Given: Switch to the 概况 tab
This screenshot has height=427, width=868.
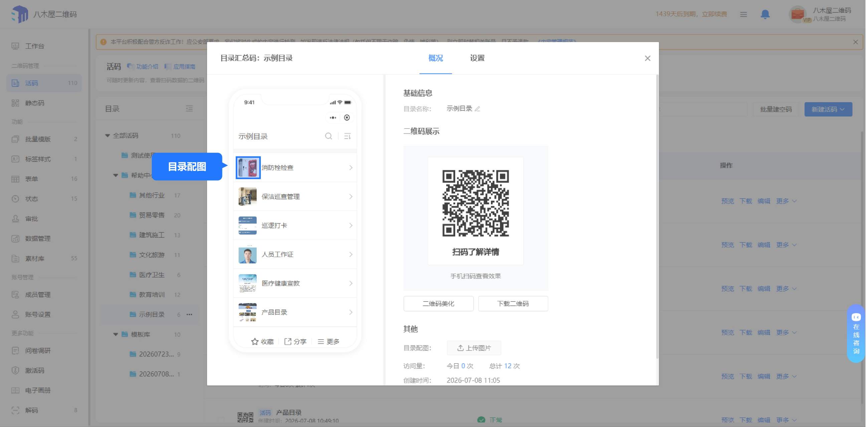Looking at the screenshot, I should point(436,58).
